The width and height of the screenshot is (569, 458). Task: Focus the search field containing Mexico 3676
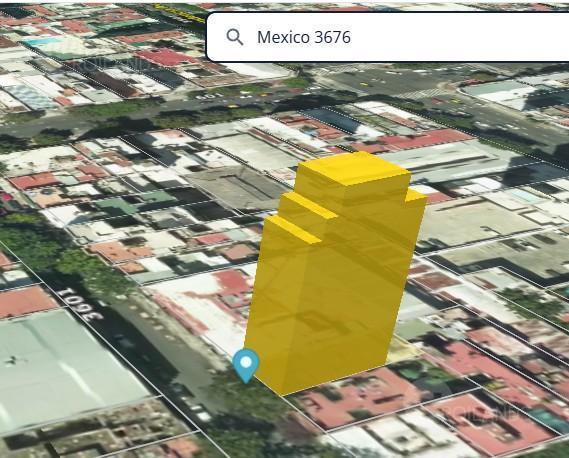click(388, 37)
